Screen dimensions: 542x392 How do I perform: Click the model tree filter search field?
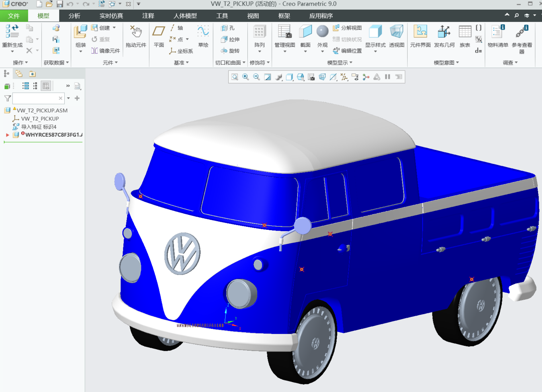[38, 98]
